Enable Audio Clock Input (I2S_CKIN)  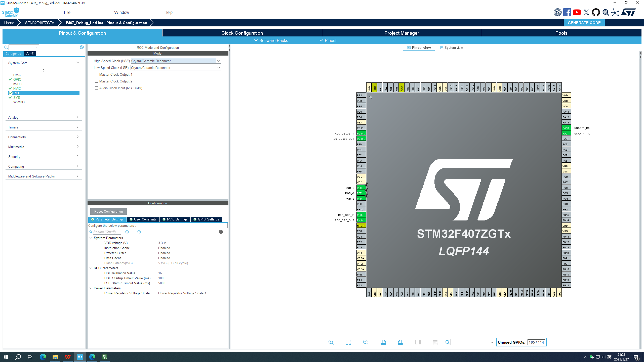pos(96,88)
